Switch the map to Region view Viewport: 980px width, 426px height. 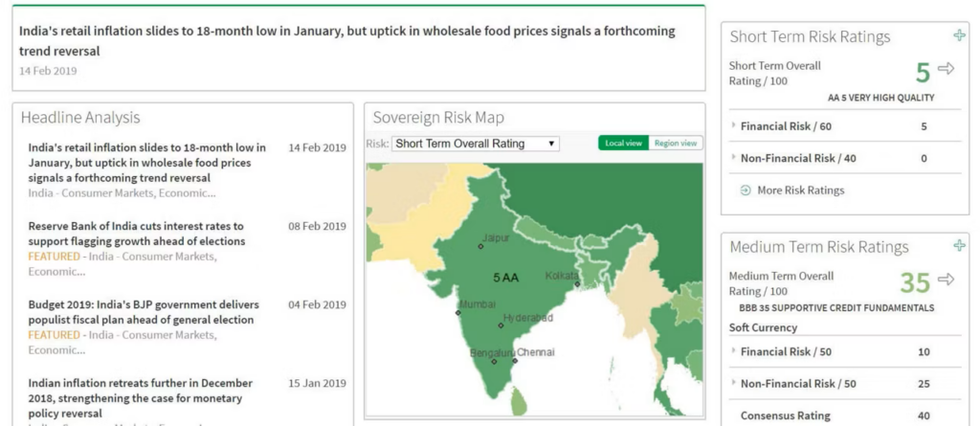pyautogui.click(x=676, y=144)
